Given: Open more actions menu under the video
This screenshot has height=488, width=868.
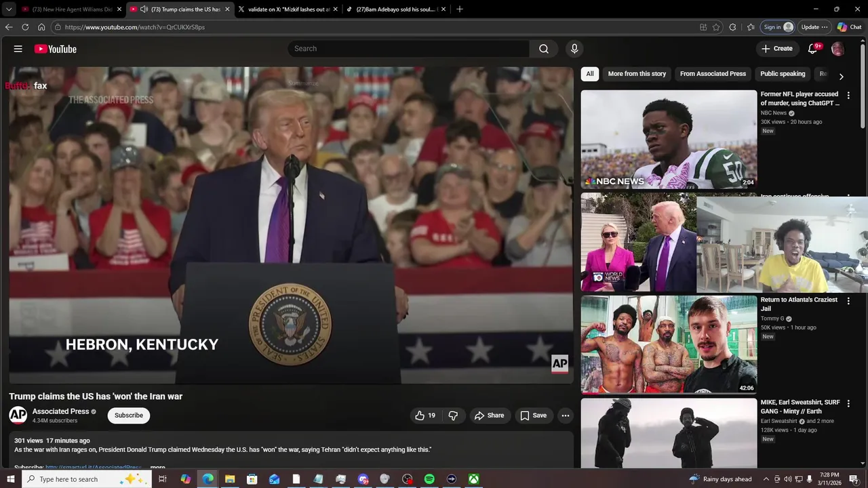Looking at the screenshot, I should pyautogui.click(x=565, y=415).
